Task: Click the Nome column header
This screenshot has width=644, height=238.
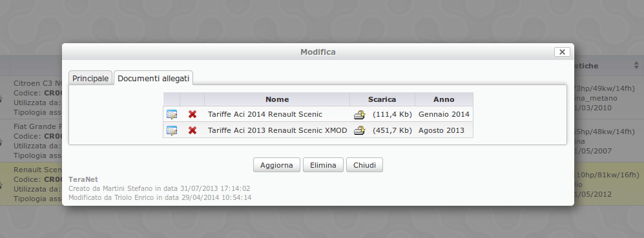Action: [277, 99]
